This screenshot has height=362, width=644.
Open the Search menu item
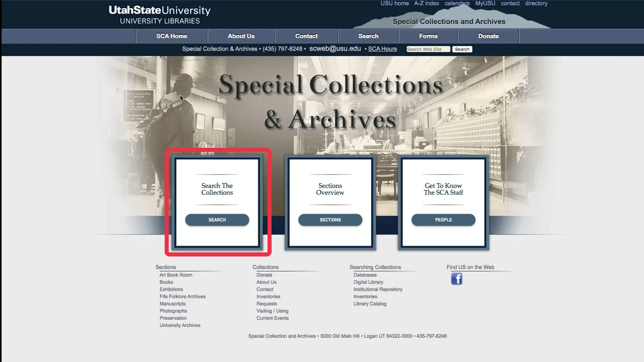(x=368, y=36)
